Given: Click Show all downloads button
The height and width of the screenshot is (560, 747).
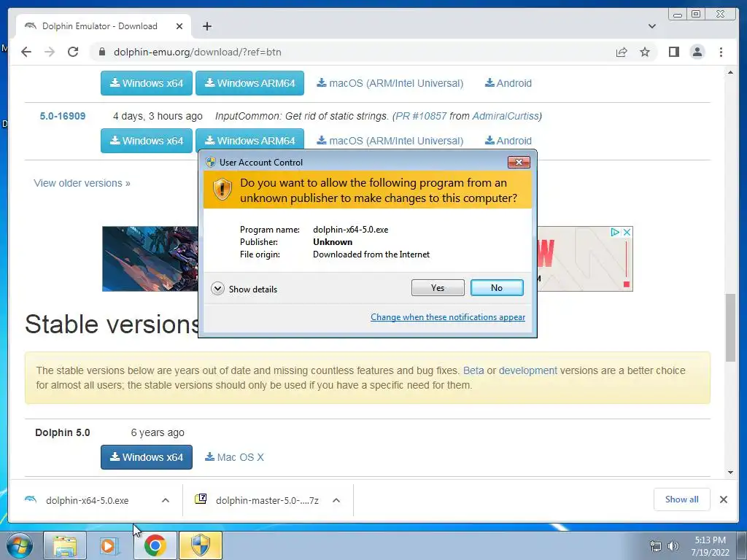Looking at the screenshot, I should [x=682, y=499].
